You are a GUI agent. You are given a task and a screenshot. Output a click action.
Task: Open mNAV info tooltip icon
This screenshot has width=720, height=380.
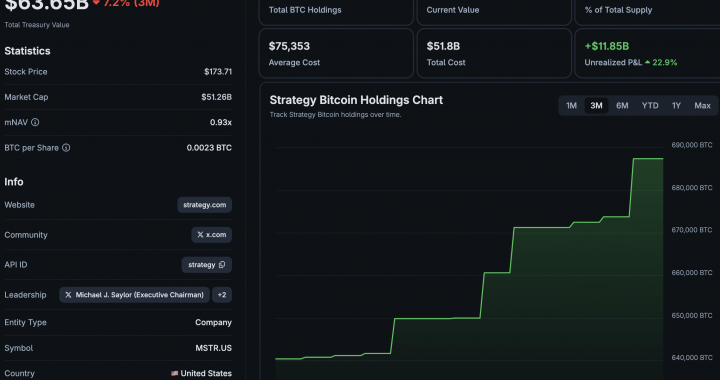35,123
